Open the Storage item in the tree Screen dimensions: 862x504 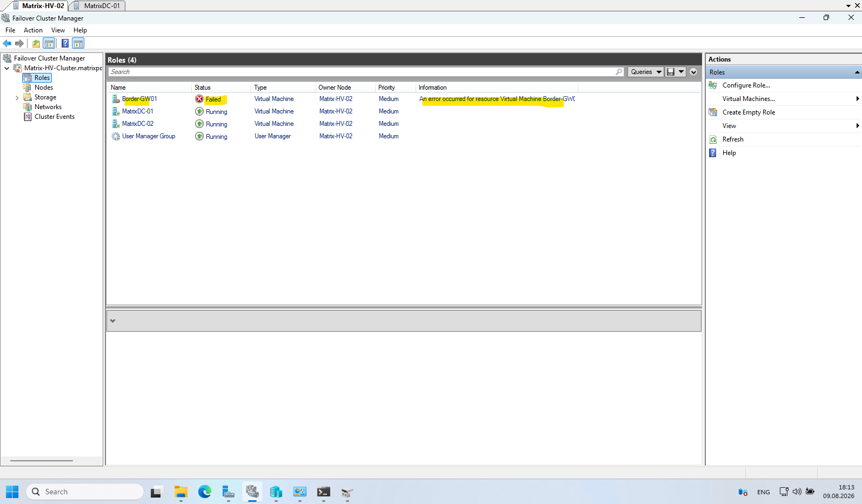(45, 97)
